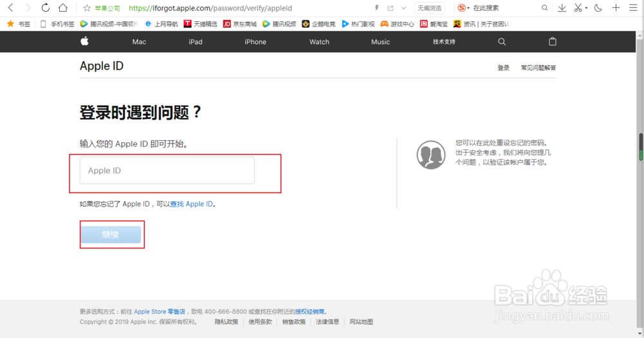Click the Apple ID input field
This screenshot has width=644, height=338.
(x=167, y=171)
